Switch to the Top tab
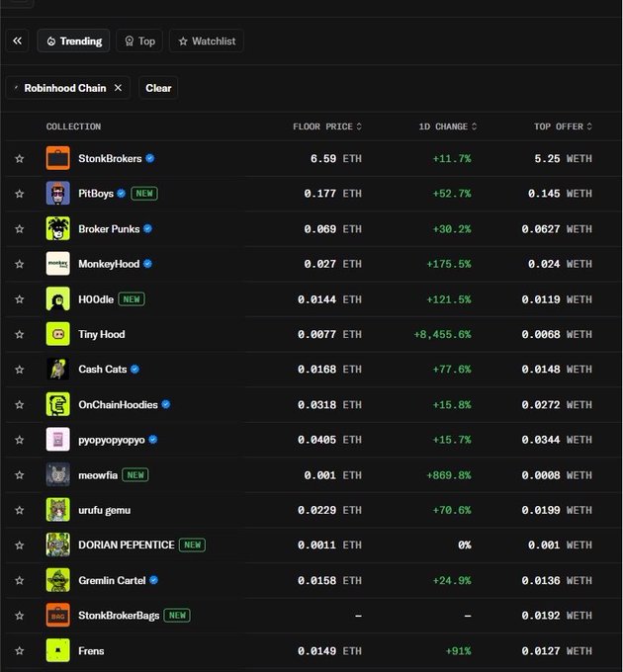The height and width of the screenshot is (672, 623). (x=139, y=42)
